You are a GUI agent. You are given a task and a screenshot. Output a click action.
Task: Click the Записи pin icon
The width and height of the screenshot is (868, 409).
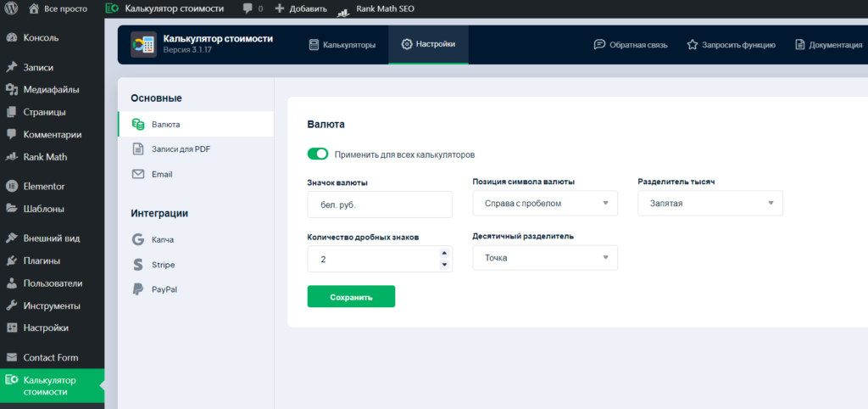coord(11,68)
